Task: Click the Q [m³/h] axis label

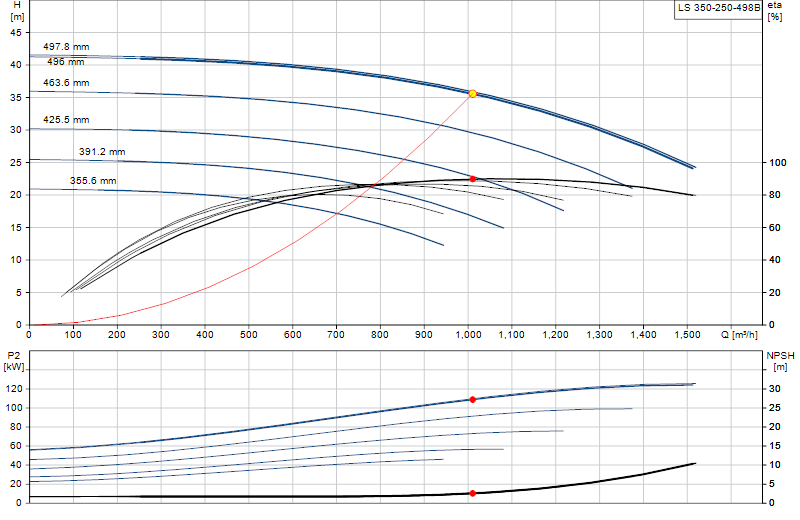Action: point(739,335)
